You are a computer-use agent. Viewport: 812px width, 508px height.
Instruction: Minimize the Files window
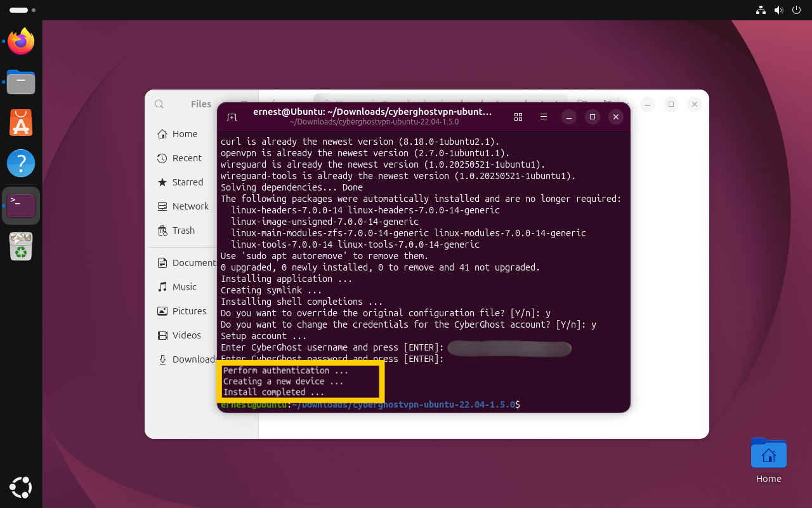click(647, 104)
